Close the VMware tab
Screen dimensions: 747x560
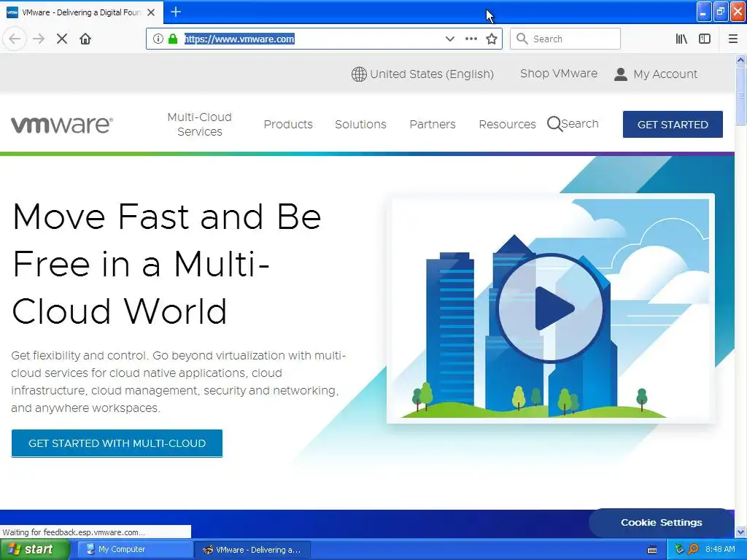tap(151, 12)
